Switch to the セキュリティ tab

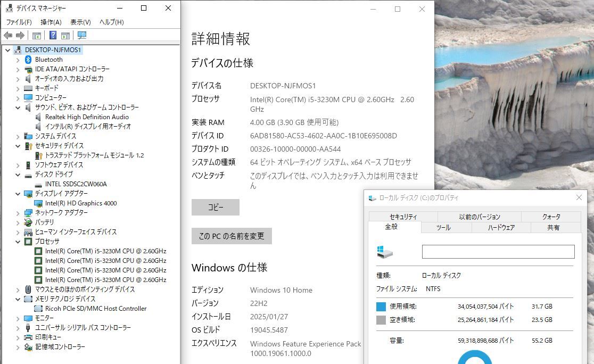403,217
